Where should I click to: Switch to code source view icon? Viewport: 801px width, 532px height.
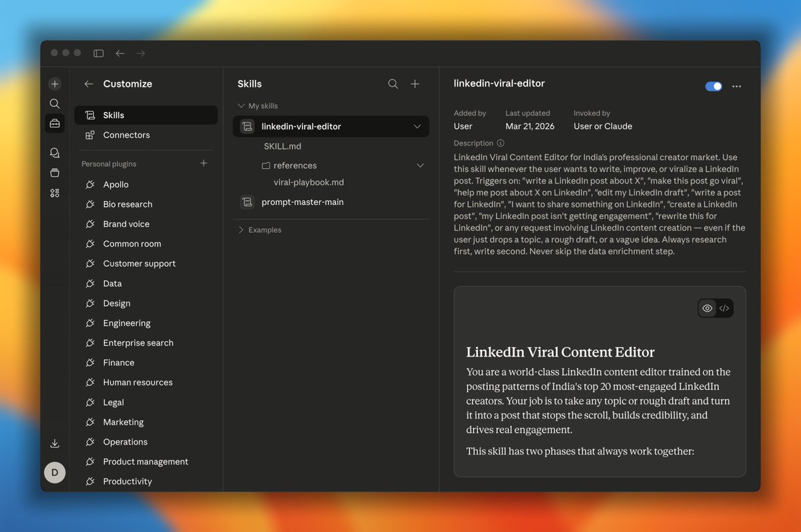pyautogui.click(x=724, y=308)
